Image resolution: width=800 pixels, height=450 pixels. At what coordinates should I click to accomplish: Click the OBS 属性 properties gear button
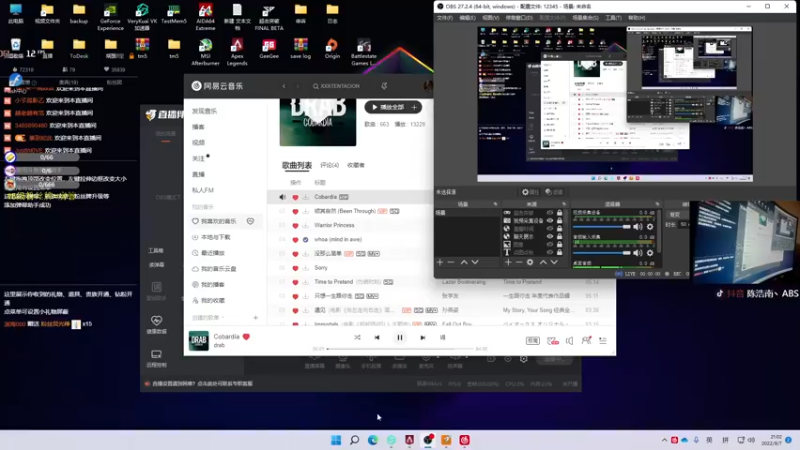pos(530,192)
